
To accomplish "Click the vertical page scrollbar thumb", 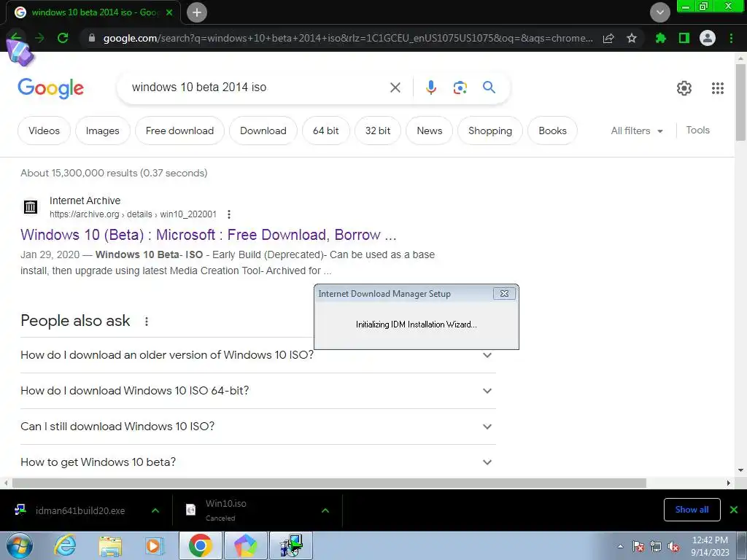I will click(740, 102).
